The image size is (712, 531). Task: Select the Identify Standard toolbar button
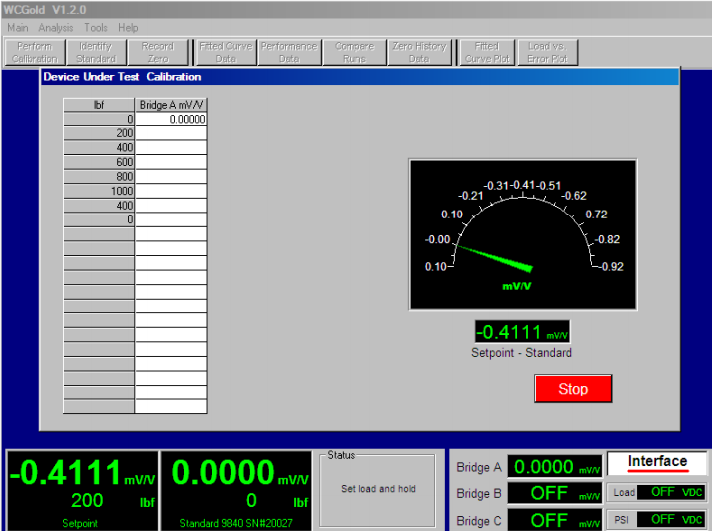click(96, 52)
